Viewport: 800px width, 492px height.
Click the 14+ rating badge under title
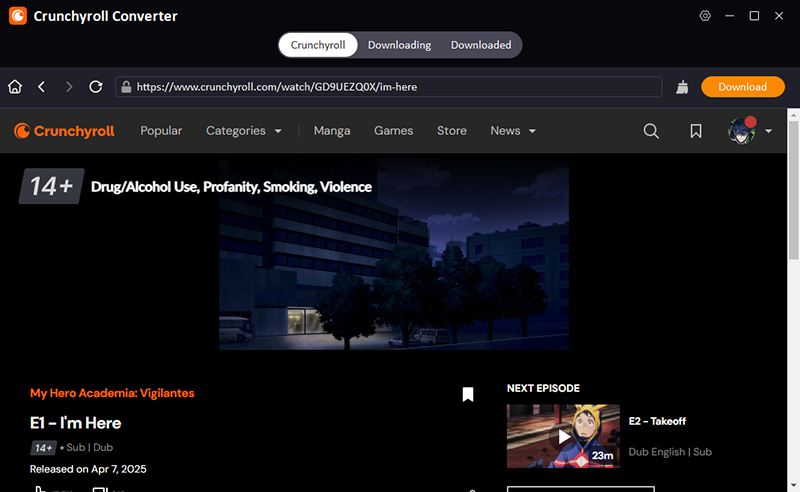pyautogui.click(x=43, y=448)
